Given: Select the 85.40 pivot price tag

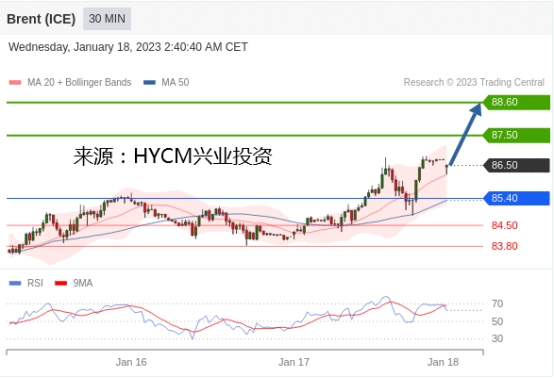Looking at the screenshot, I should [x=516, y=198].
